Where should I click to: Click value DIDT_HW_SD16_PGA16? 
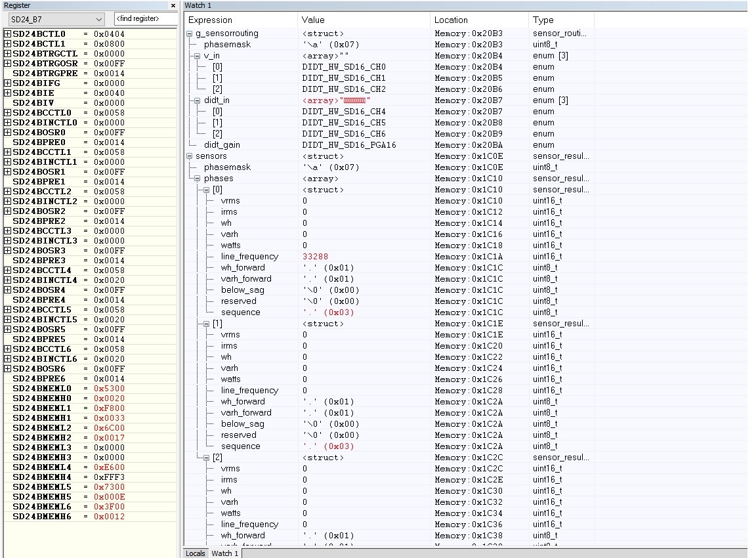click(x=349, y=145)
